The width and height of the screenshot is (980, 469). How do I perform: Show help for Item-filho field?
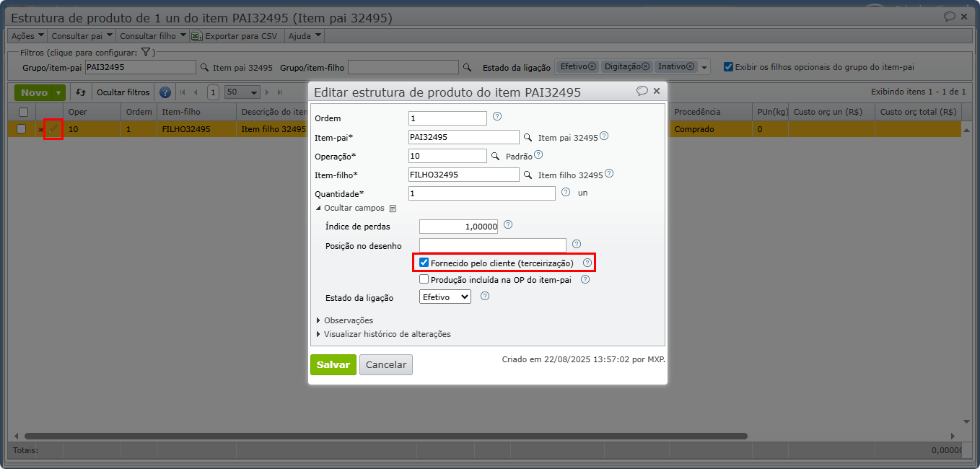click(x=609, y=173)
